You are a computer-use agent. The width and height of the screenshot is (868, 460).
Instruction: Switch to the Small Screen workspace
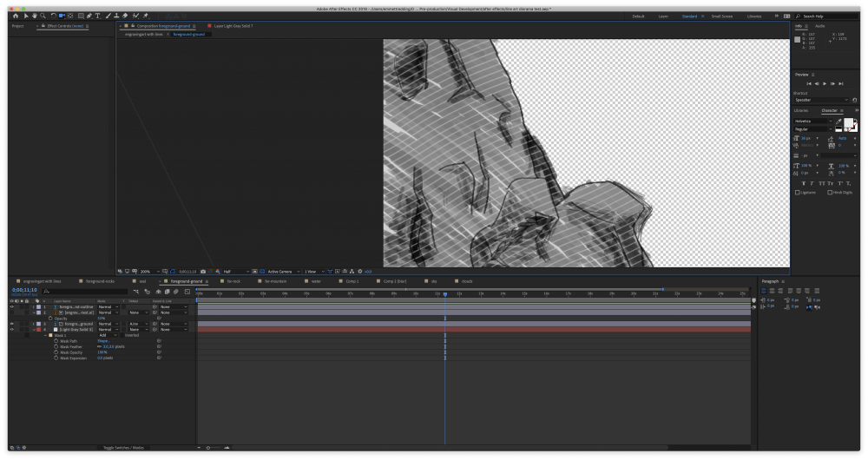click(722, 16)
